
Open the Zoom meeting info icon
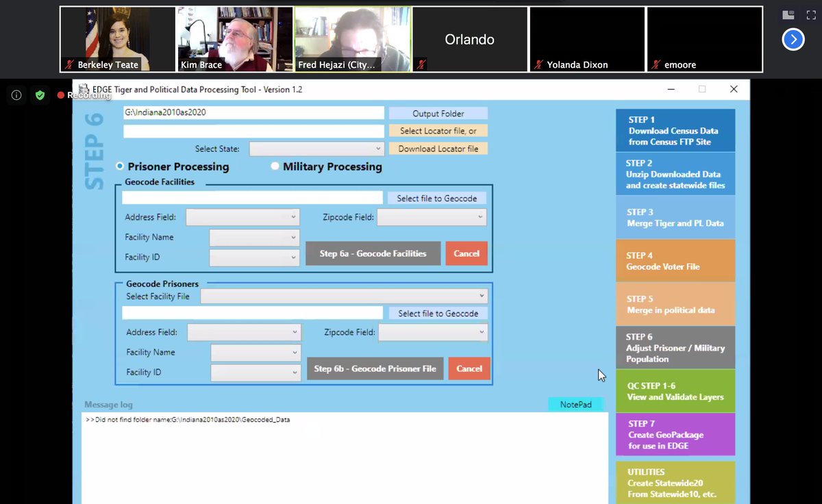tap(16, 95)
